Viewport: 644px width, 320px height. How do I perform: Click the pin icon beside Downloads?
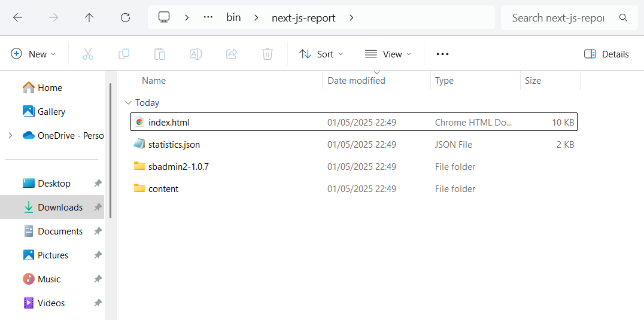[98, 207]
